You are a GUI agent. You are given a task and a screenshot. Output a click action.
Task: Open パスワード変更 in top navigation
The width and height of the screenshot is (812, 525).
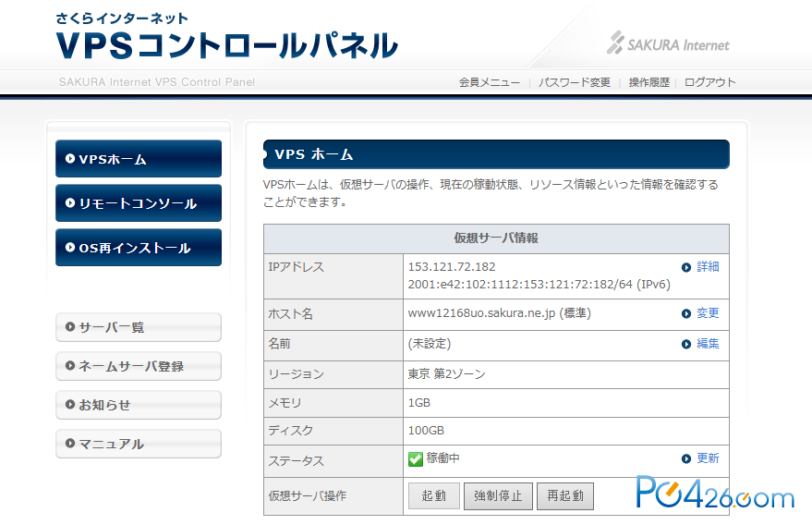[x=575, y=82]
